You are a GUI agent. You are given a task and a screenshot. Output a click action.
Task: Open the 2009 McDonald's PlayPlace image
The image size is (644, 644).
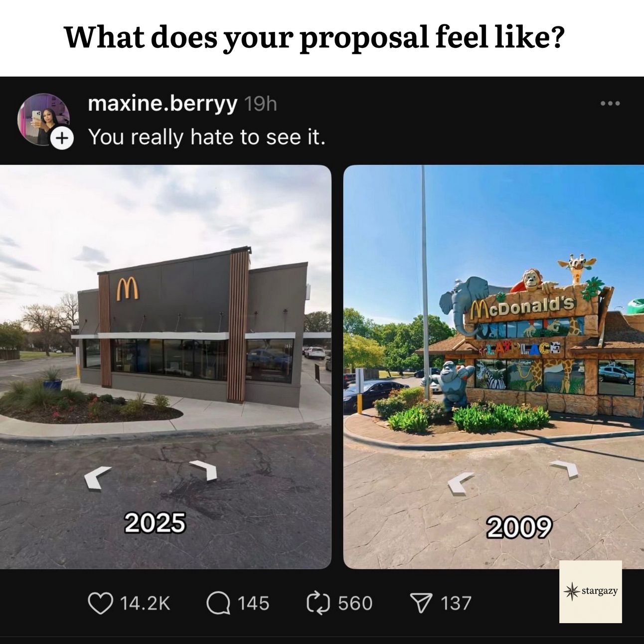point(493,367)
